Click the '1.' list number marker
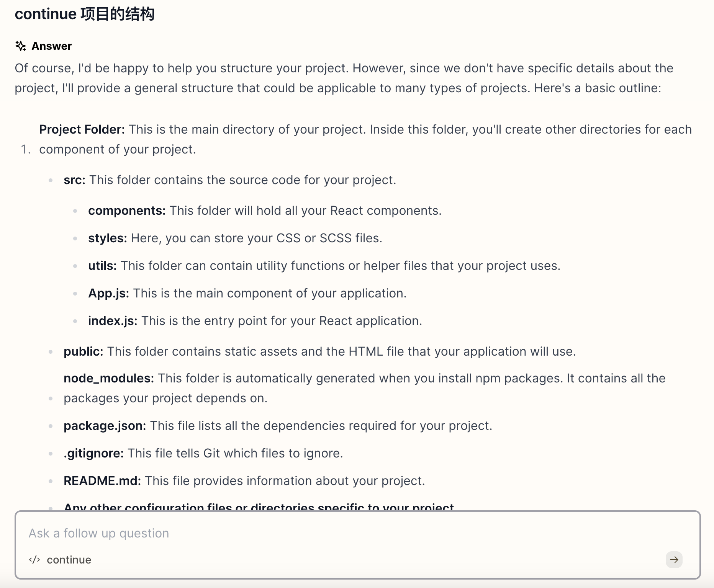 click(26, 149)
